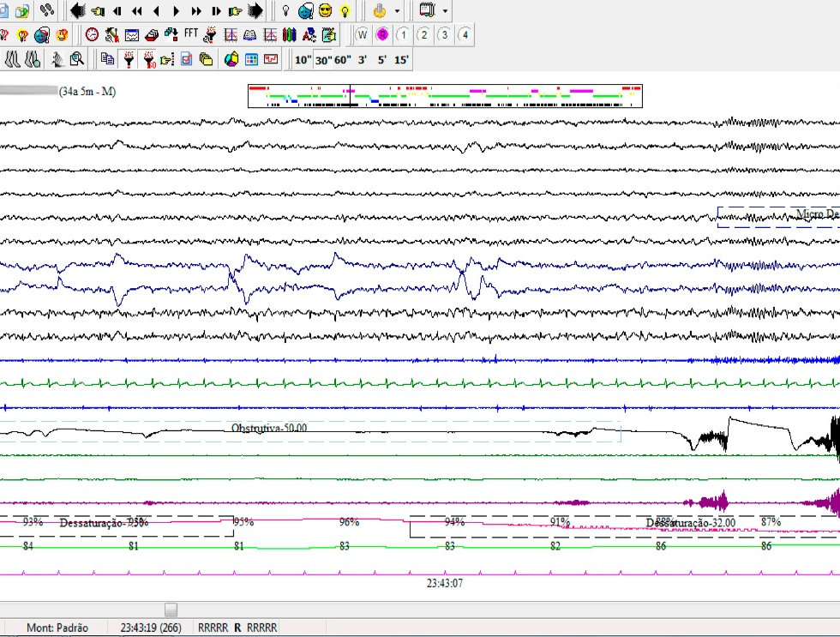Click the signal chart window icon
The image size is (840, 637).
pyautogui.click(x=132, y=35)
